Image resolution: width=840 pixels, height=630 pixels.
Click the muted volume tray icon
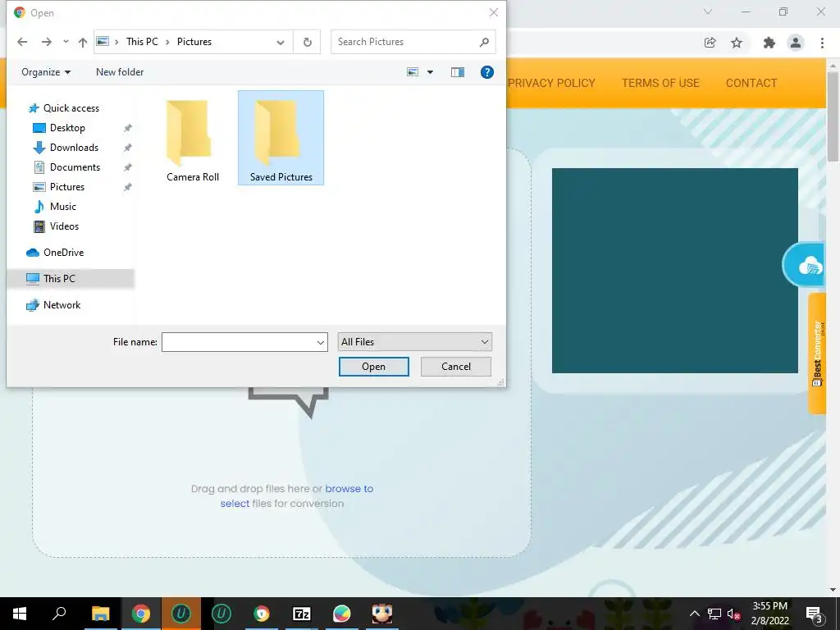pos(733,614)
